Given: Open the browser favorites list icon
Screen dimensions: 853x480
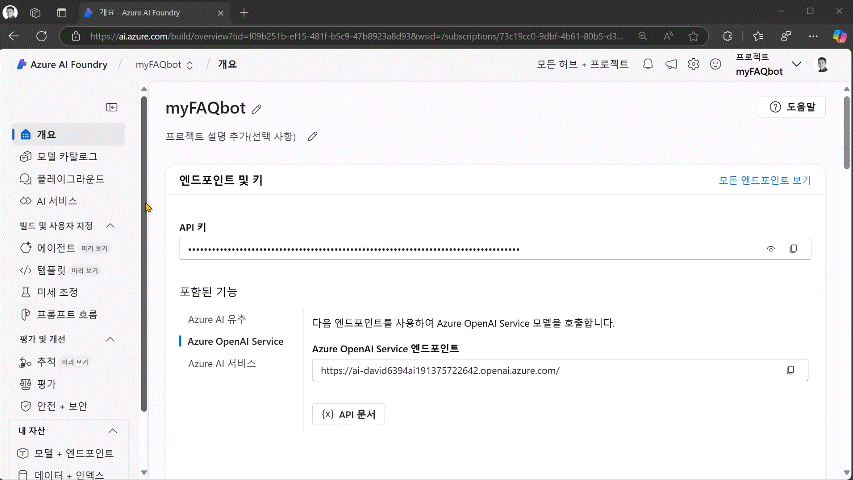Looking at the screenshot, I should (x=758, y=36).
